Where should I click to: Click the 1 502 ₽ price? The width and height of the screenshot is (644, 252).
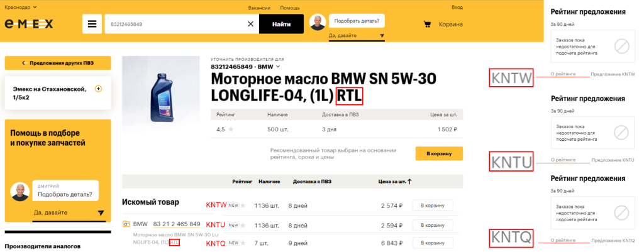[x=447, y=129]
